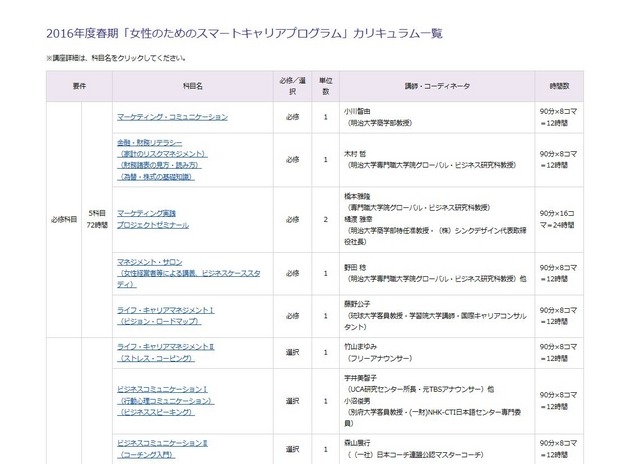Viewport: 640px width, 464px height.
Task: Click the instructor name 小川智由
Action: [x=357, y=111]
